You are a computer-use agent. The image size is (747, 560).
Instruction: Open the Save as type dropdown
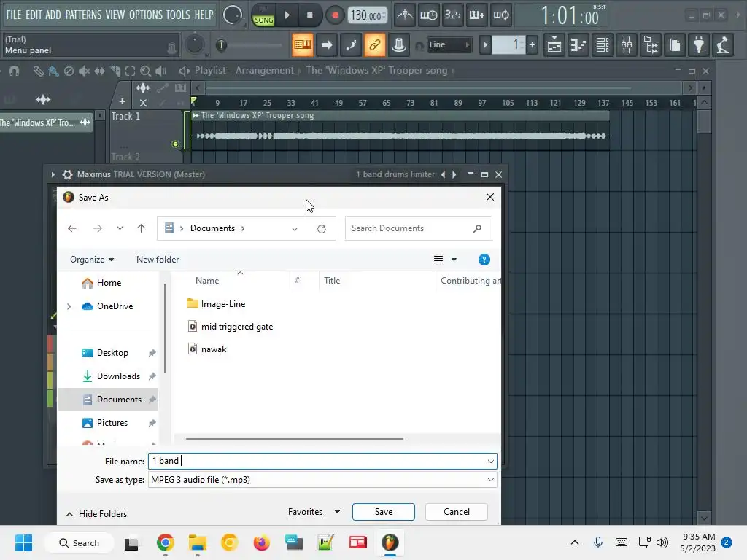point(322,480)
